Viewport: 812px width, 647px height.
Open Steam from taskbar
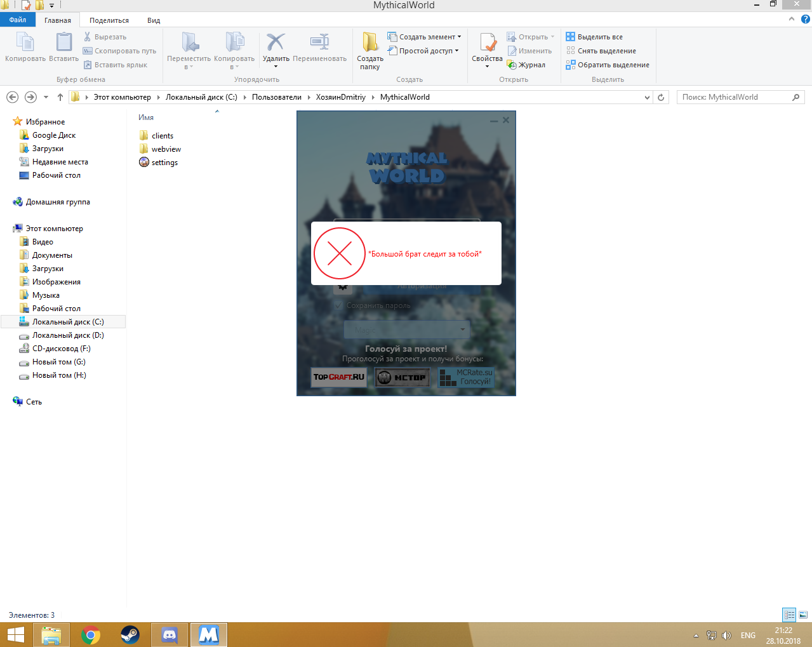coord(130,635)
